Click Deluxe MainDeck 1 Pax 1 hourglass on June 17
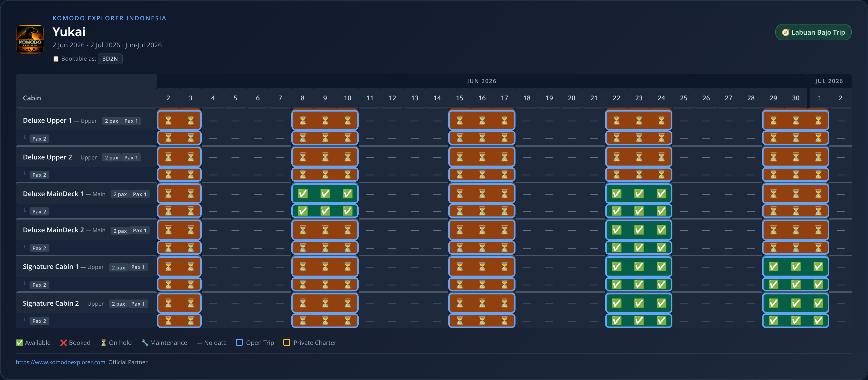The width and height of the screenshot is (868, 380). pyautogui.click(x=505, y=194)
